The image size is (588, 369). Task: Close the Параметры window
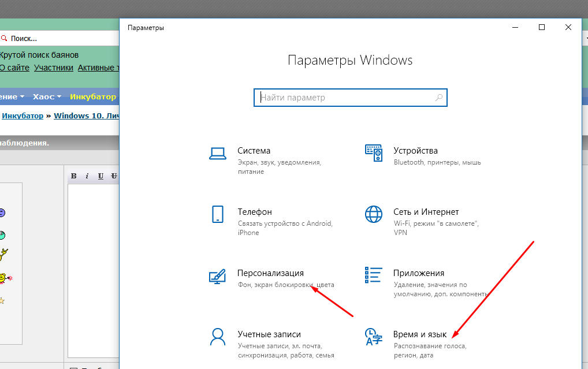(x=568, y=27)
